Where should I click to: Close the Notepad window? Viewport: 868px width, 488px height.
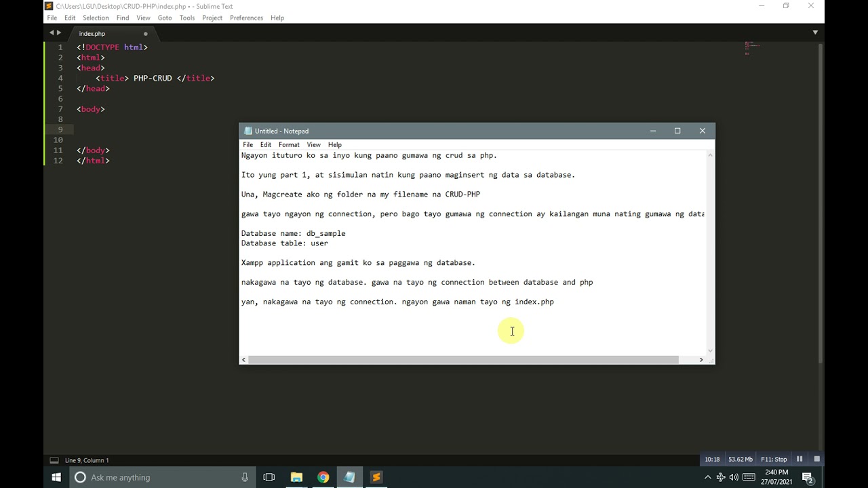(x=703, y=131)
